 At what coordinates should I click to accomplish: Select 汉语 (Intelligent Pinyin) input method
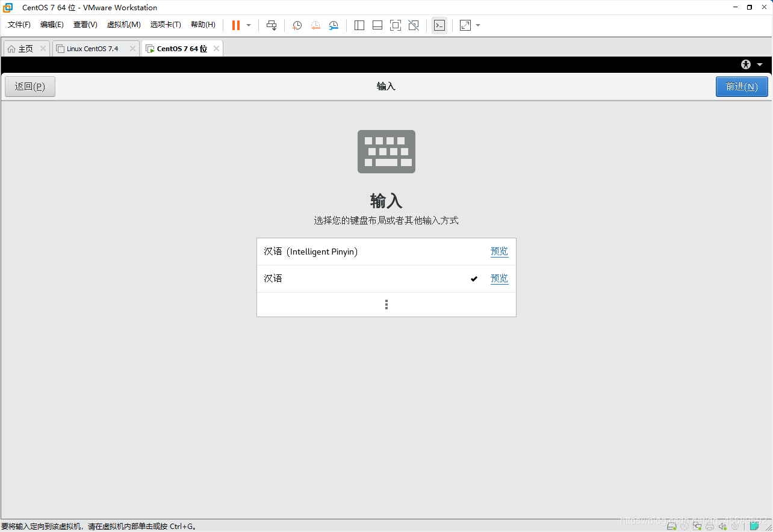click(386, 252)
